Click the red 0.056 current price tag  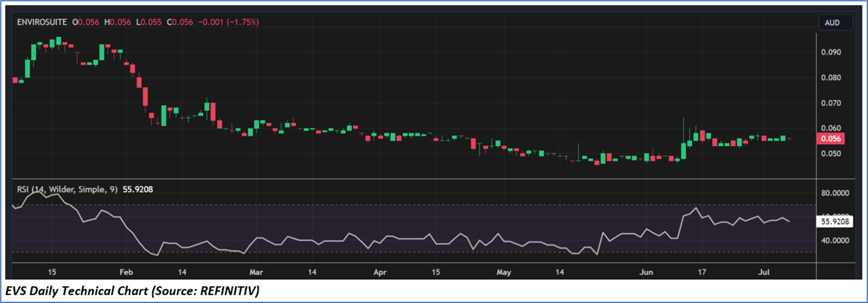(x=831, y=138)
